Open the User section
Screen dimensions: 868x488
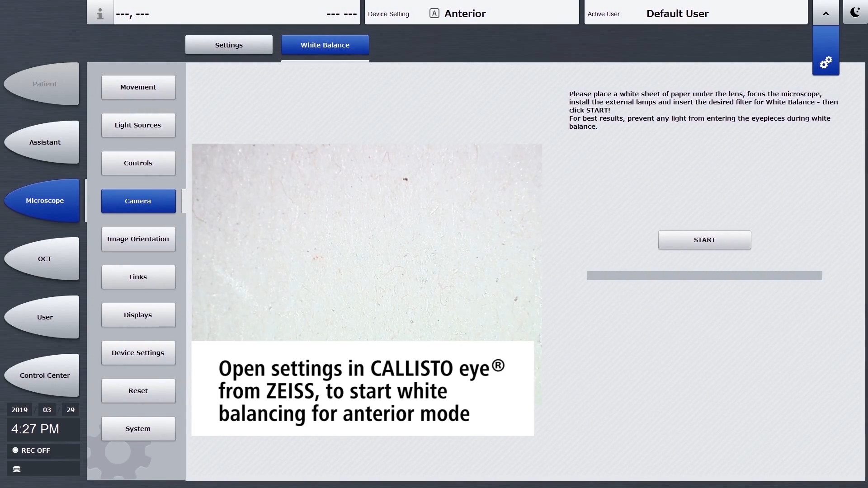tap(42, 317)
